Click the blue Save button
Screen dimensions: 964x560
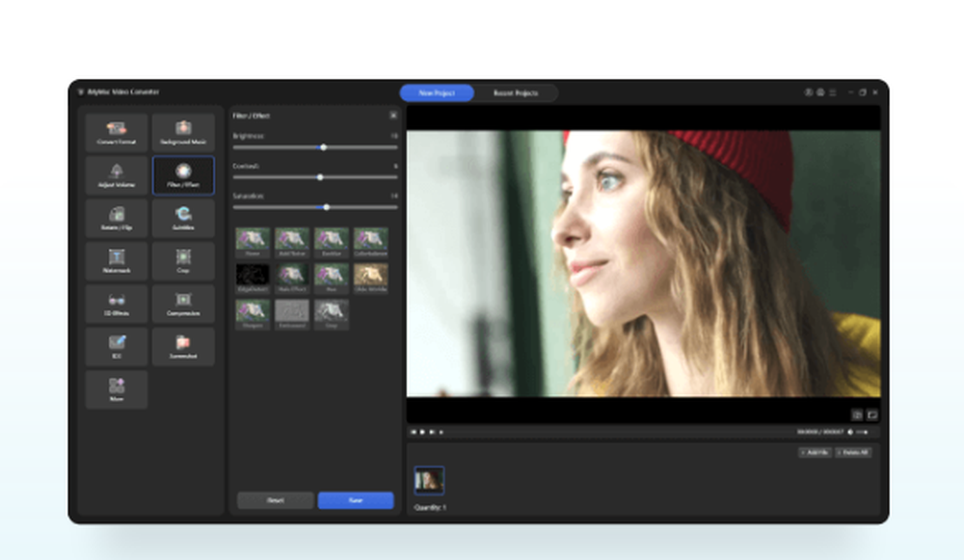(x=356, y=500)
